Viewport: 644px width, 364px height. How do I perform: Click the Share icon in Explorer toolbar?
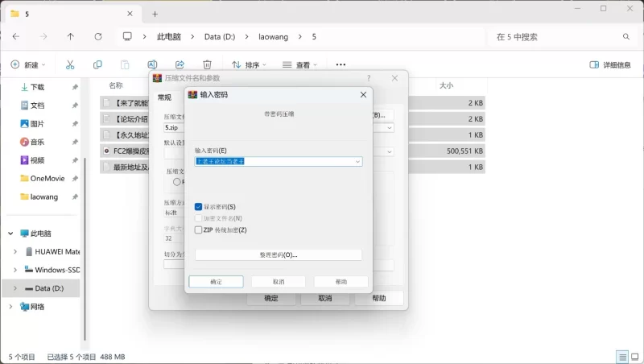click(180, 64)
